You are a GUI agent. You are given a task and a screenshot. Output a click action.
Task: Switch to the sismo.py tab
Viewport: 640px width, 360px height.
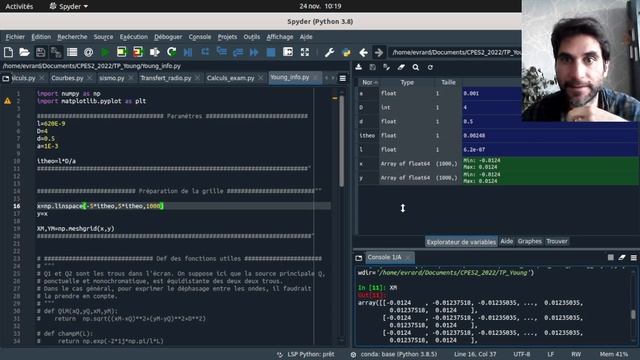click(x=111, y=78)
